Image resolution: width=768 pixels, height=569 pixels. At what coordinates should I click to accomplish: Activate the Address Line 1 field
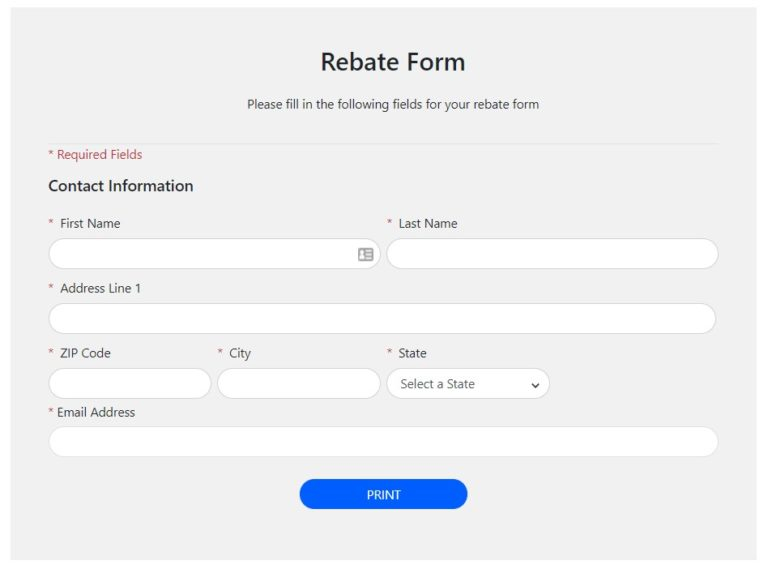click(382, 318)
